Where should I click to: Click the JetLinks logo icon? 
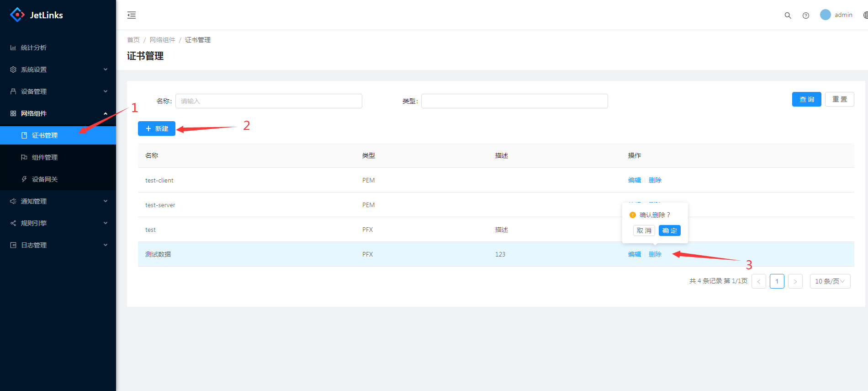coord(17,15)
